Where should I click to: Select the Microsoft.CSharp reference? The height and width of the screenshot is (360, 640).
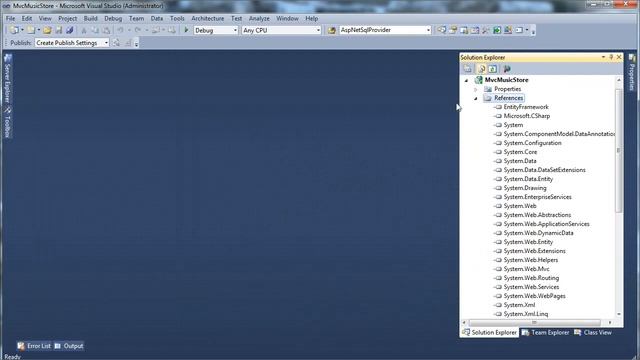click(x=527, y=116)
